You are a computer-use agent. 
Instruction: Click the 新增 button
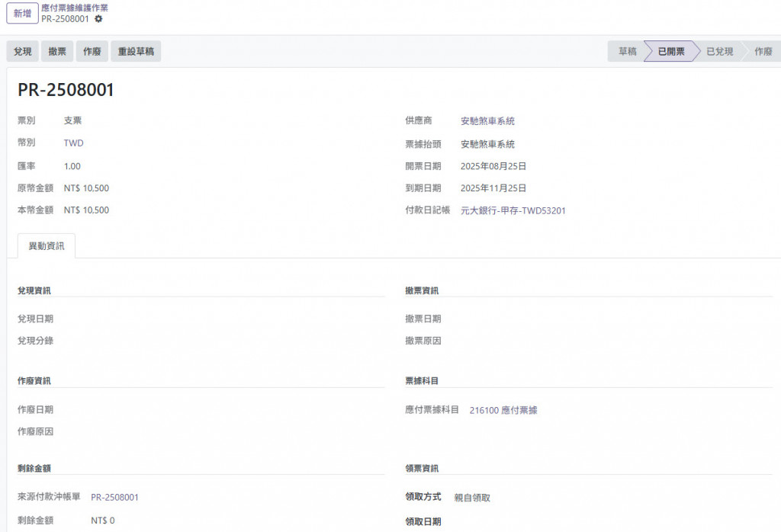(22, 14)
